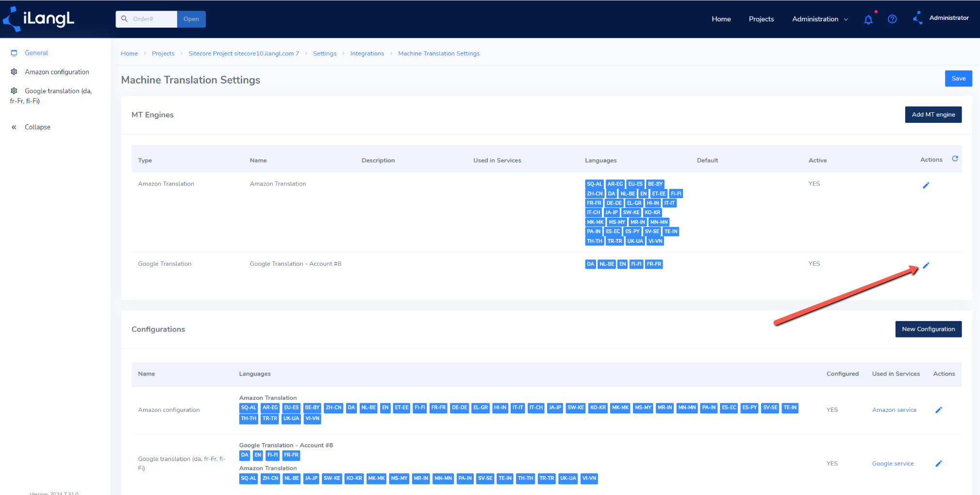Edit the Google translation configuration row

point(938,463)
